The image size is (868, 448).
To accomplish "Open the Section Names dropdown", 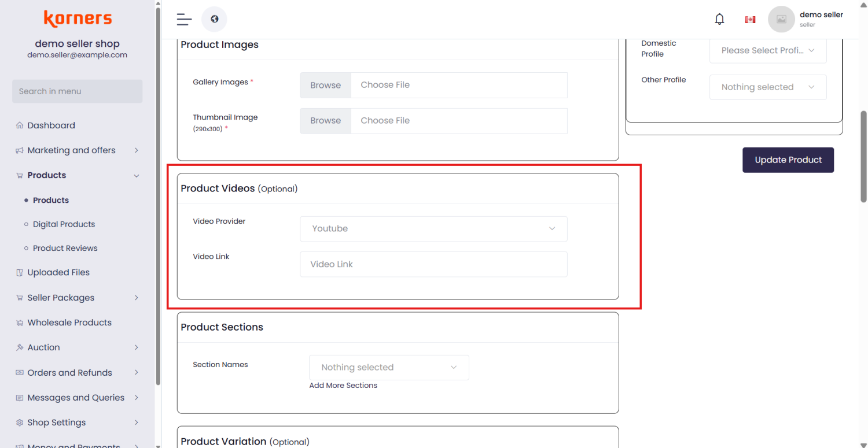I will tap(389, 368).
